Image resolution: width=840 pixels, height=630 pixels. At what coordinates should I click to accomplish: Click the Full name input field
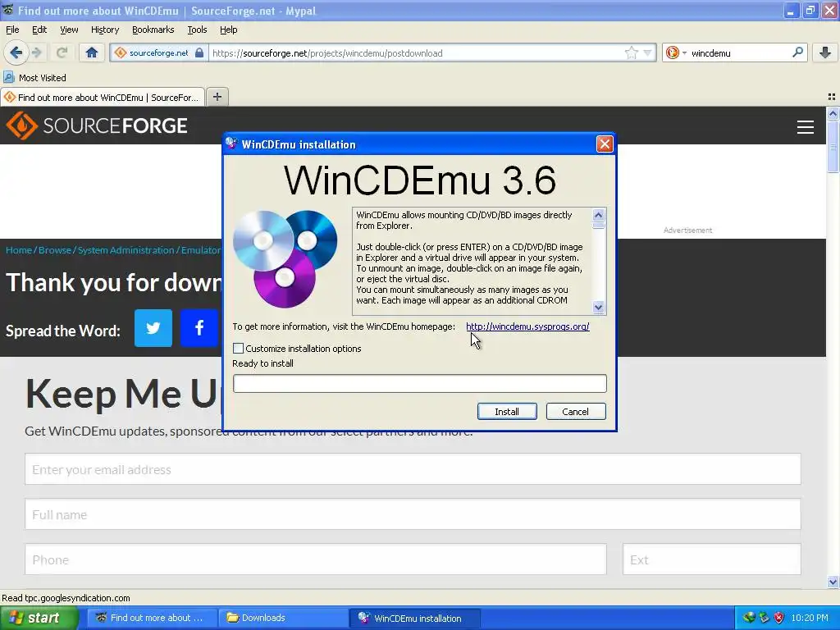click(x=413, y=514)
